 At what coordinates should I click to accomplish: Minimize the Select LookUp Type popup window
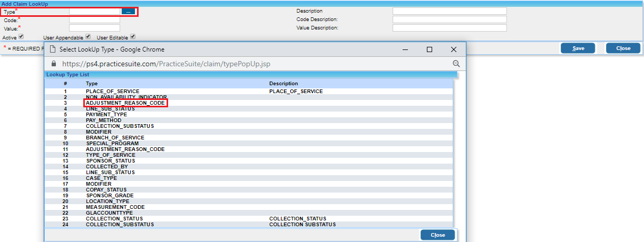coord(405,49)
